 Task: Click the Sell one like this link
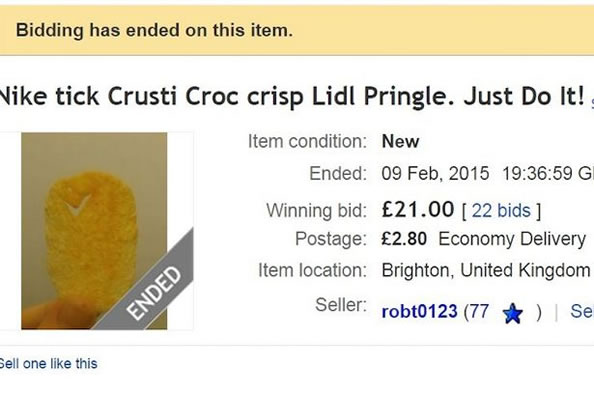click(48, 364)
